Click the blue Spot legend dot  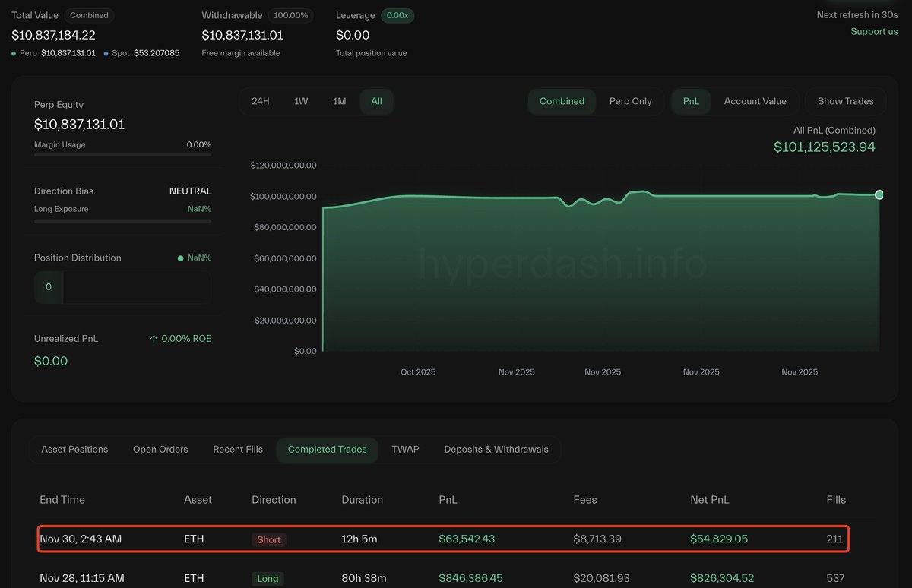tap(106, 53)
